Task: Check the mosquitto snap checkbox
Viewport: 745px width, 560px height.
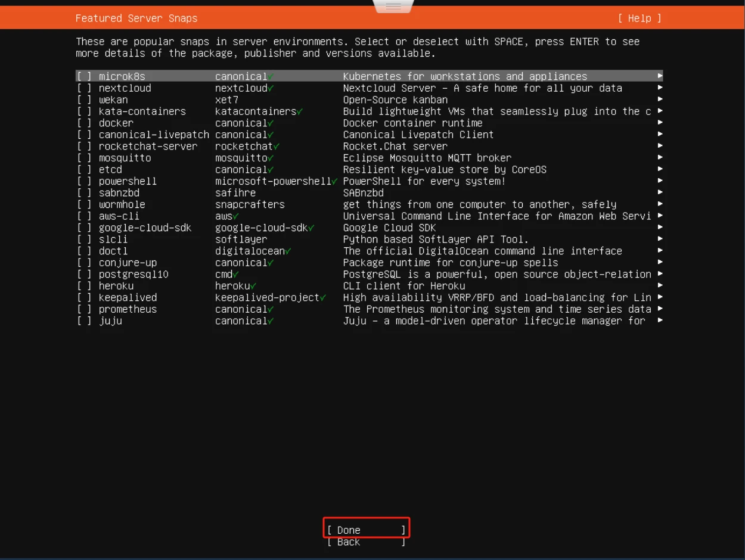Action: tap(84, 158)
